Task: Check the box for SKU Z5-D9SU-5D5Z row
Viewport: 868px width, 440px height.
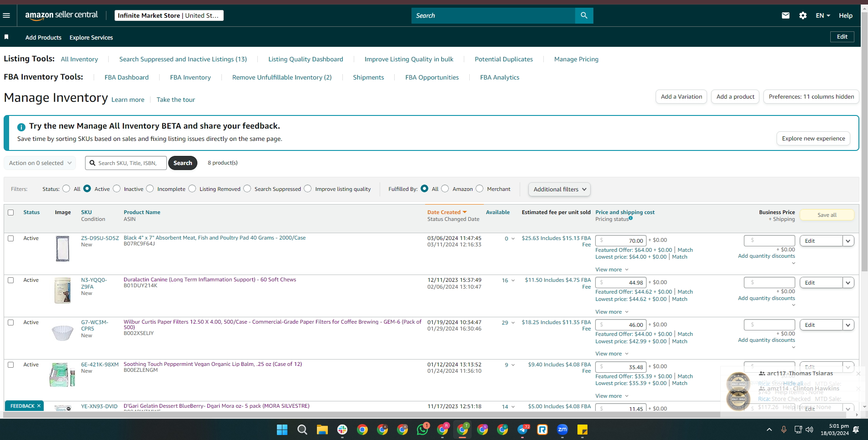Action: click(11, 238)
